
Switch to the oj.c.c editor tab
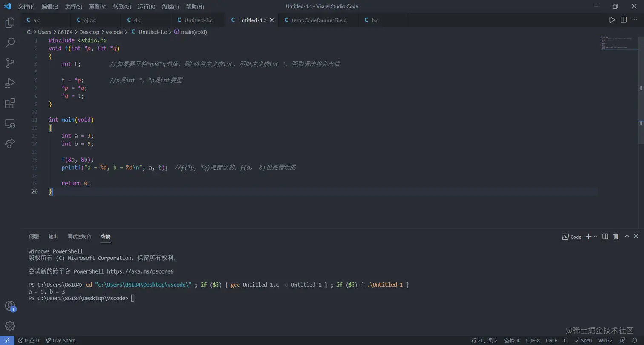pyautogui.click(x=95, y=20)
